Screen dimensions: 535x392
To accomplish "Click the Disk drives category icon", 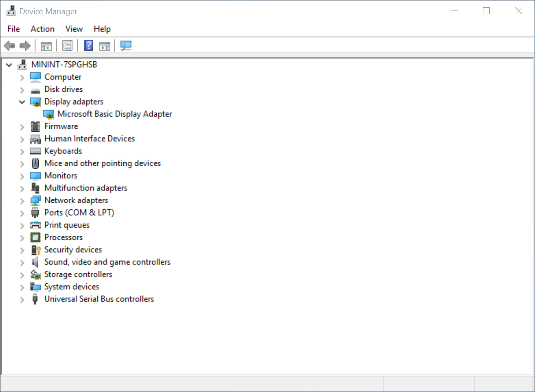I will pyautogui.click(x=36, y=90).
